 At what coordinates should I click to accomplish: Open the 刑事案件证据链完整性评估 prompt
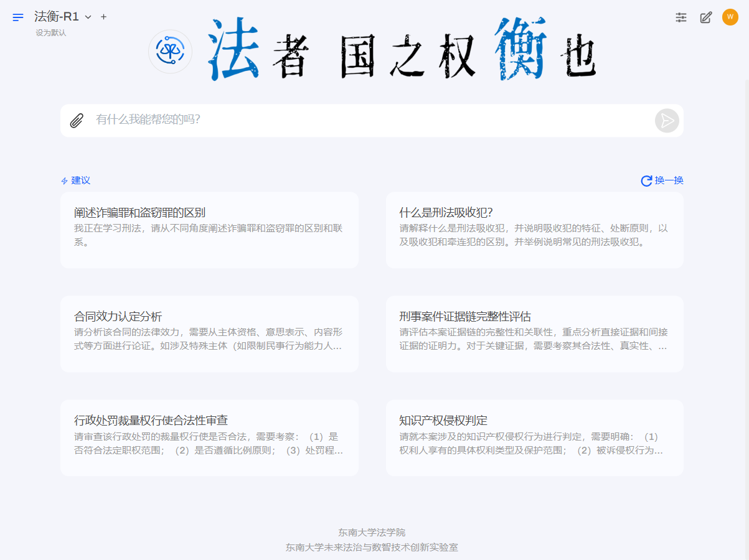click(534, 334)
